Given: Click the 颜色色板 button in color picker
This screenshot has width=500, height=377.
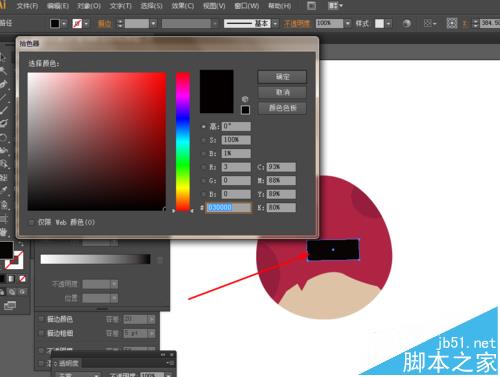Looking at the screenshot, I should 282,108.
